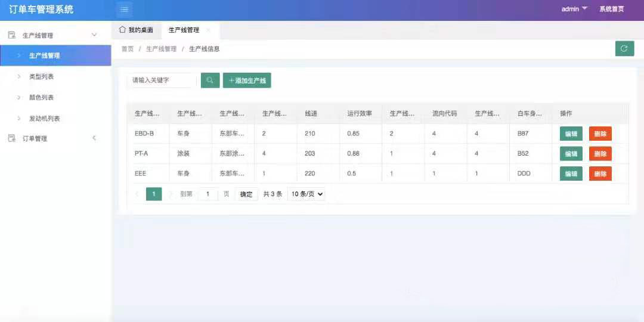Go to the previous page arrow in pagination
Viewport: 644px width, 322px height.
click(x=137, y=194)
